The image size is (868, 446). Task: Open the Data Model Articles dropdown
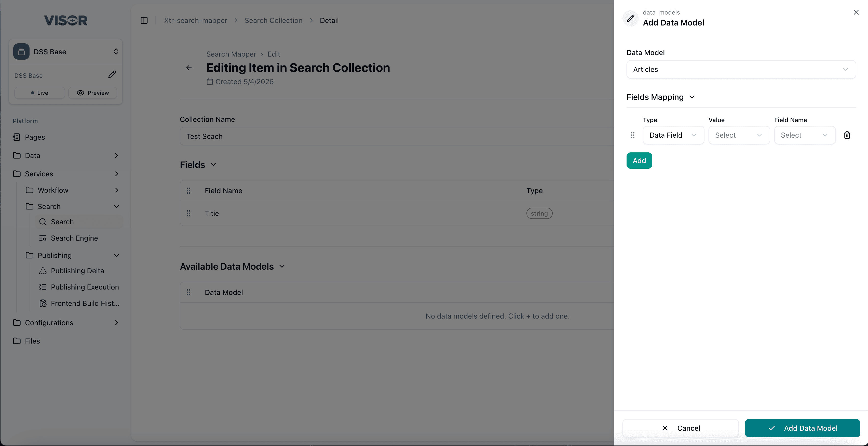pos(741,69)
